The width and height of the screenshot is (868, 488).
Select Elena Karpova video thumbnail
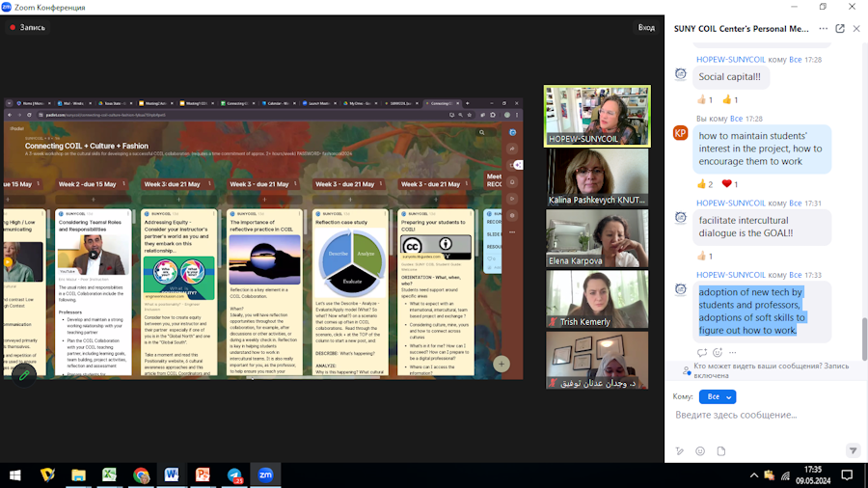point(597,238)
